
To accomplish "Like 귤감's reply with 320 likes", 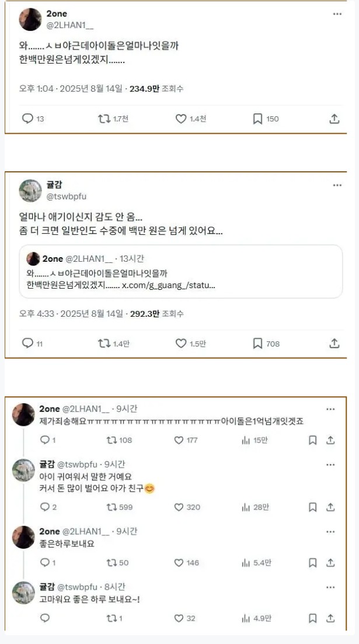I will [179, 507].
